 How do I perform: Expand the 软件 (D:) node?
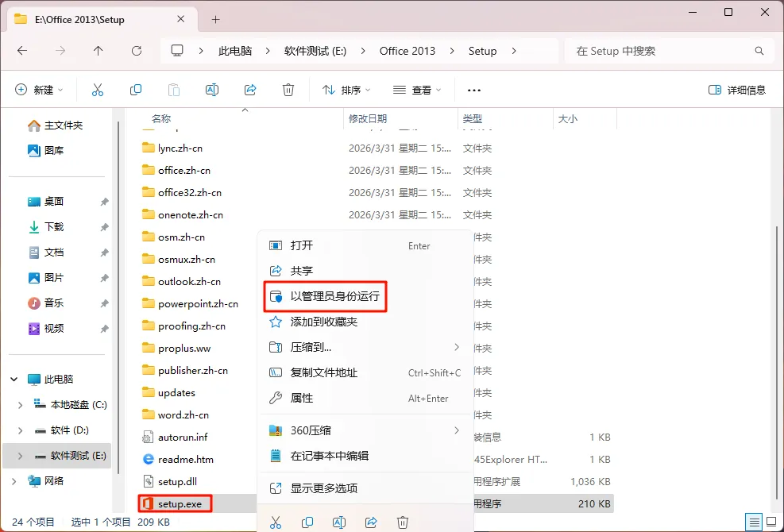pos(21,430)
